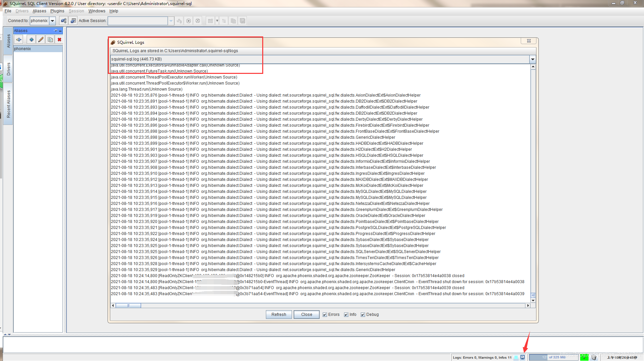Open the squirrel-sql.log file dropdown
Image resolution: width=644 pixels, height=361 pixels.
(532, 59)
